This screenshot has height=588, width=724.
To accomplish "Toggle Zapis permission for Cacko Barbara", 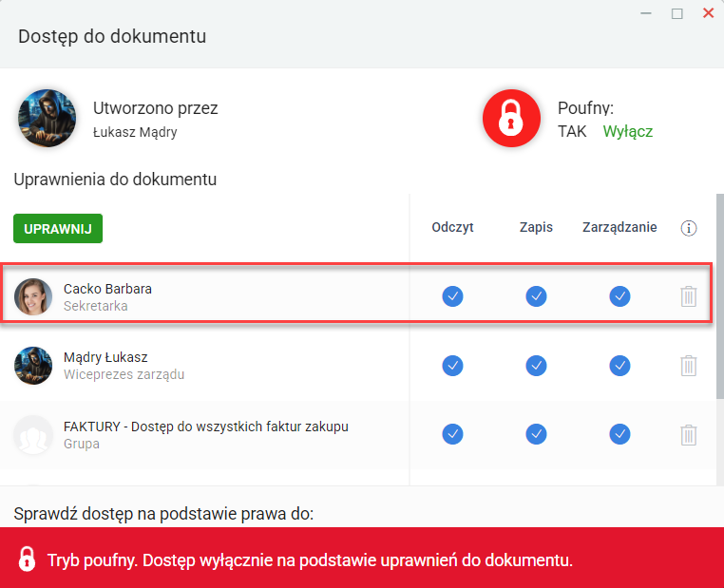I will (x=536, y=296).
